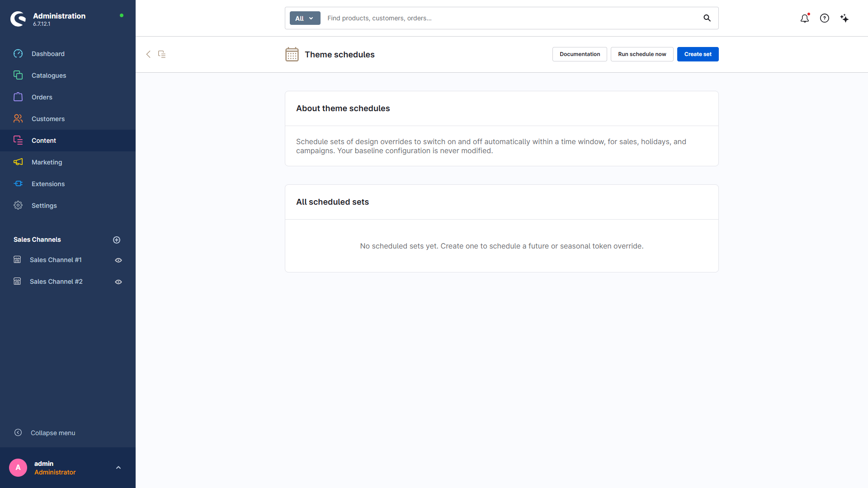Click the Documentation button

coord(580,54)
